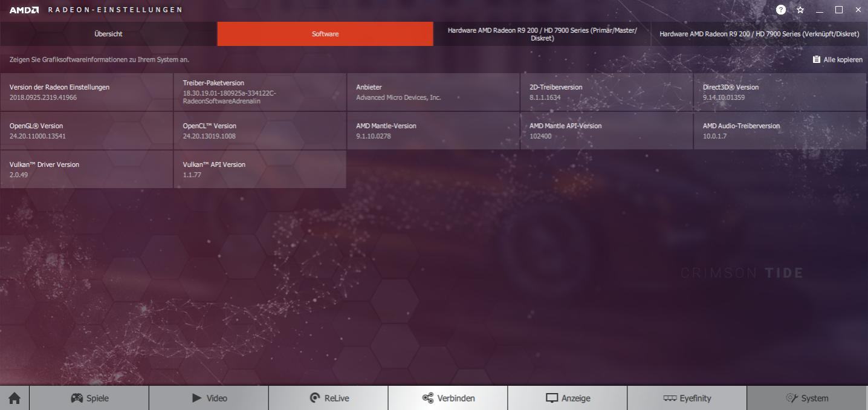Screen dimensions: 868x410
Task: Select the OpenGL Version tile
Action: pos(86,131)
